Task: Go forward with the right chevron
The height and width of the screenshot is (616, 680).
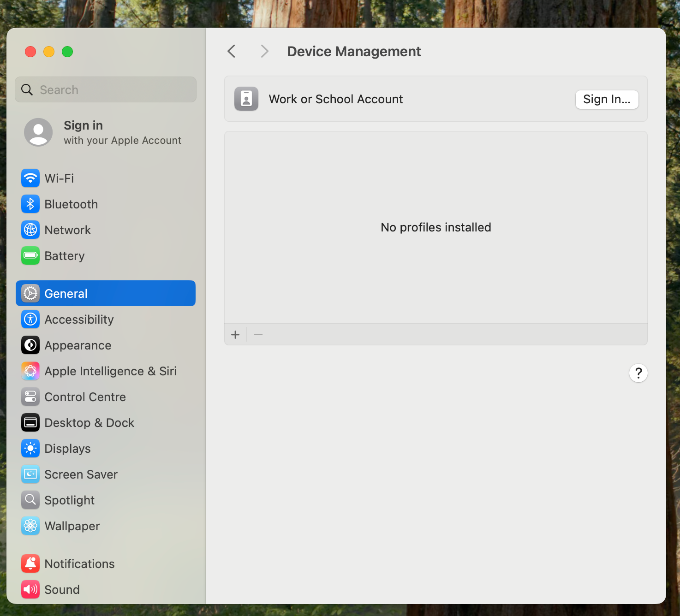Action: [264, 51]
